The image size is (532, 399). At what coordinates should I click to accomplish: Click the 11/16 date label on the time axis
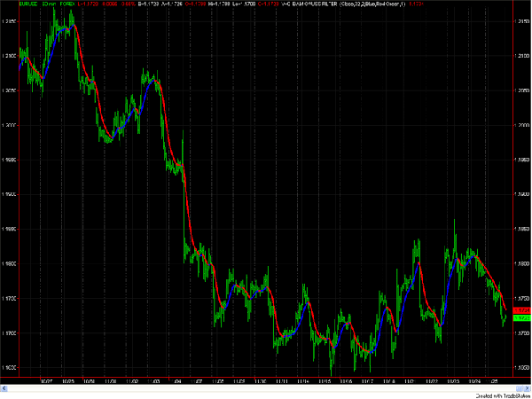coord(346,381)
